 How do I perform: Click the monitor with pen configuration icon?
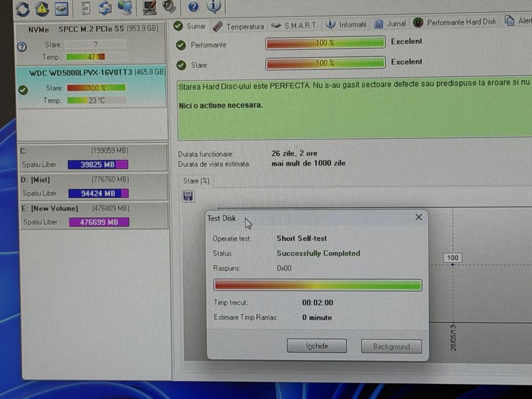(x=149, y=7)
